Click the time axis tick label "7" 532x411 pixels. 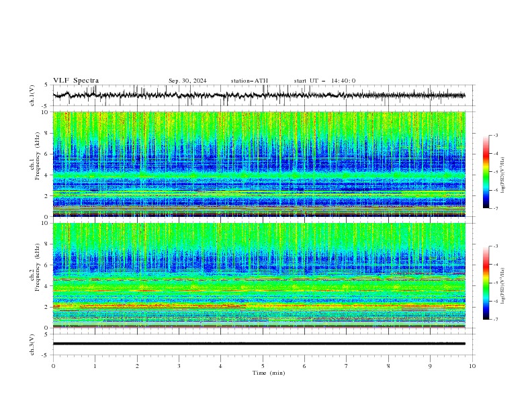click(347, 366)
